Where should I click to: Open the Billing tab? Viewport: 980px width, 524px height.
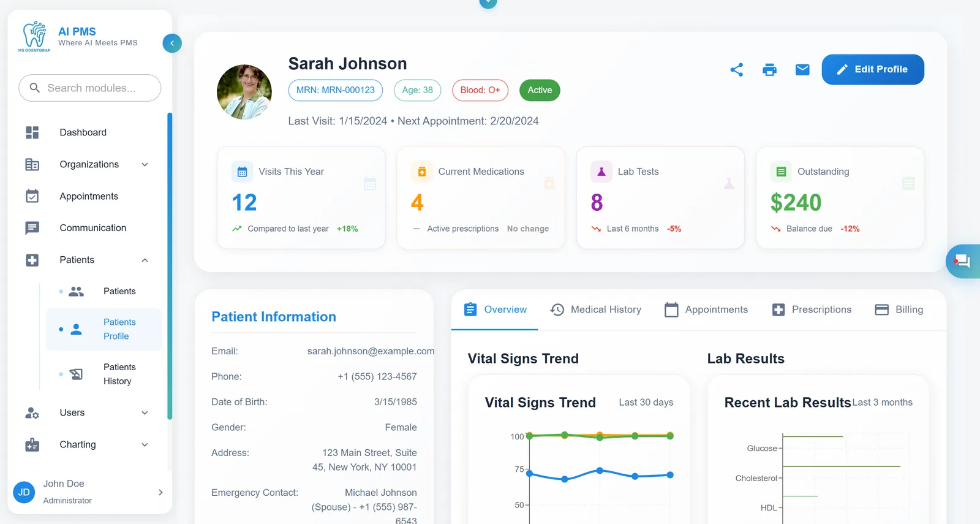[x=899, y=310]
